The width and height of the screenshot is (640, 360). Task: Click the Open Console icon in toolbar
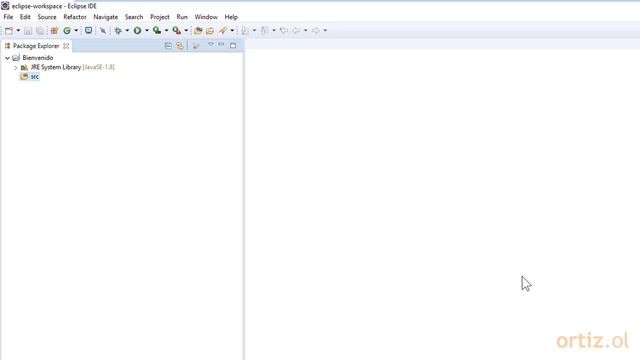pyautogui.click(x=88, y=31)
